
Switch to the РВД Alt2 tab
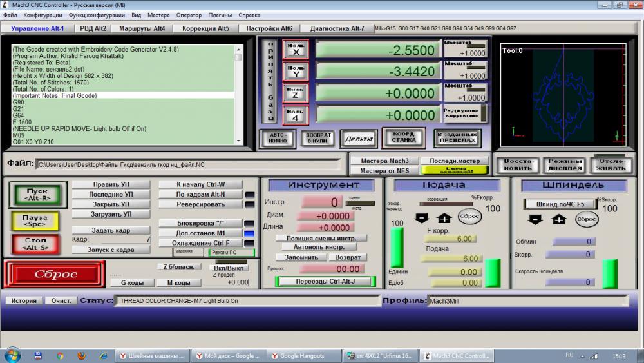(93, 28)
